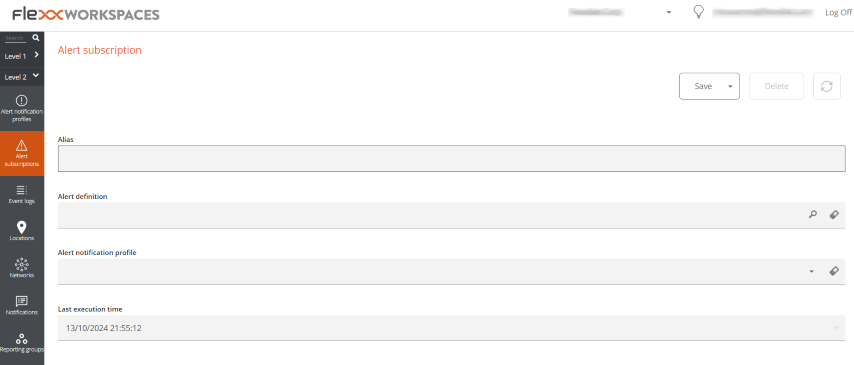Open the Save button dropdown arrow
The height and width of the screenshot is (365, 854).
[730, 86]
